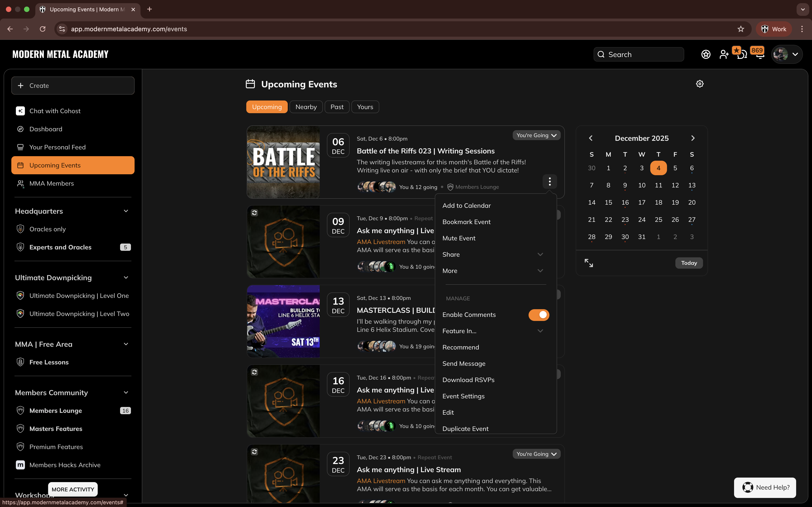Open the You're Going dropdown on Battle of the Riffs
Screen dimensions: 812x507
pyautogui.click(x=536, y=135)
